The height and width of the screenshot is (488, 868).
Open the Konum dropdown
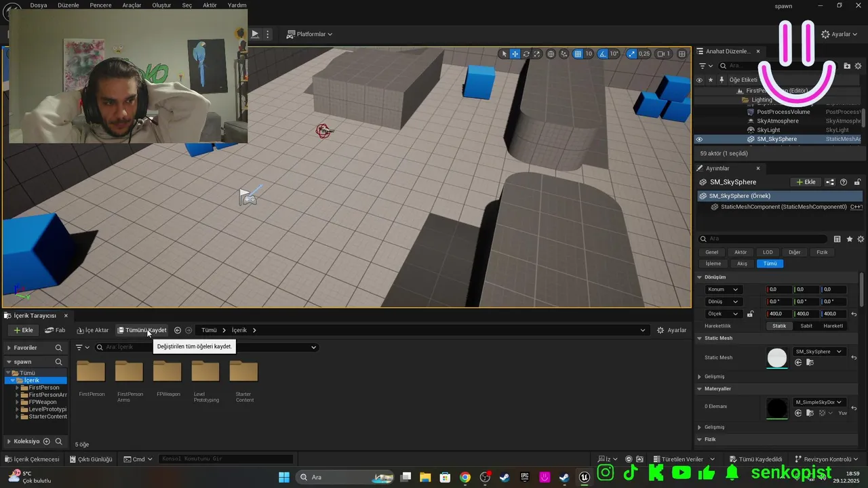click(x=723, y=289)
